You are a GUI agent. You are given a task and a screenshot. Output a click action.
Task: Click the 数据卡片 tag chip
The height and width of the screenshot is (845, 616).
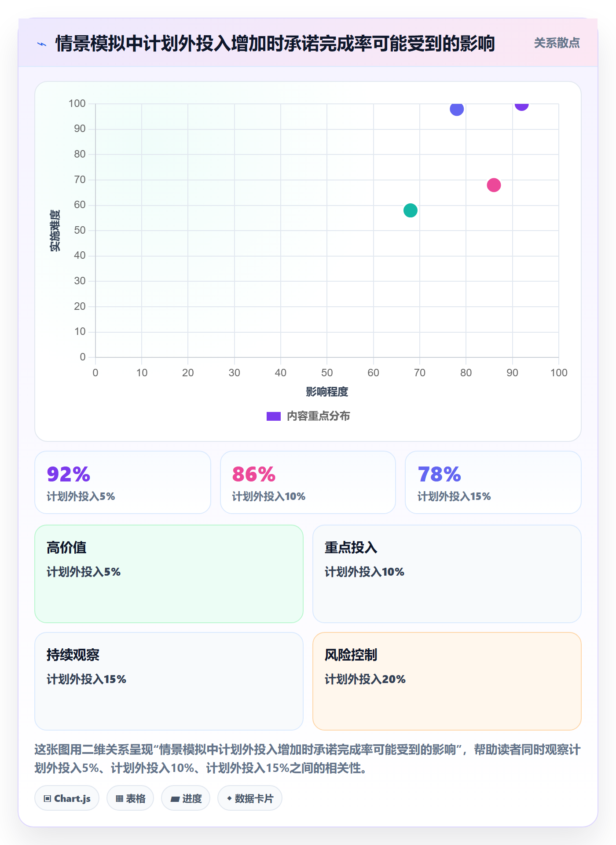coord(250,798)
